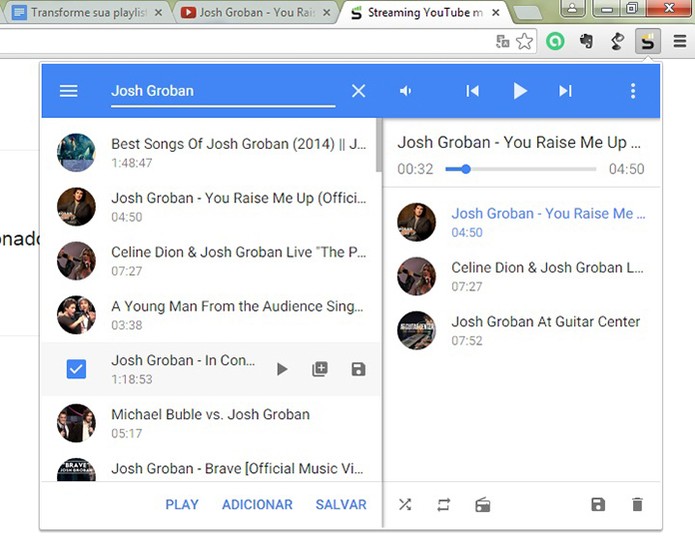Viewport: 695px width, 544px height.
Task: Open a new browser tab
Action: pos(527,13)
